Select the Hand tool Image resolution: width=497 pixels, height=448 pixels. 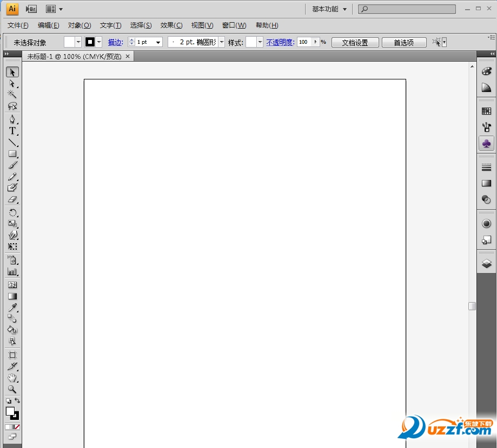[x=12, y=378]
